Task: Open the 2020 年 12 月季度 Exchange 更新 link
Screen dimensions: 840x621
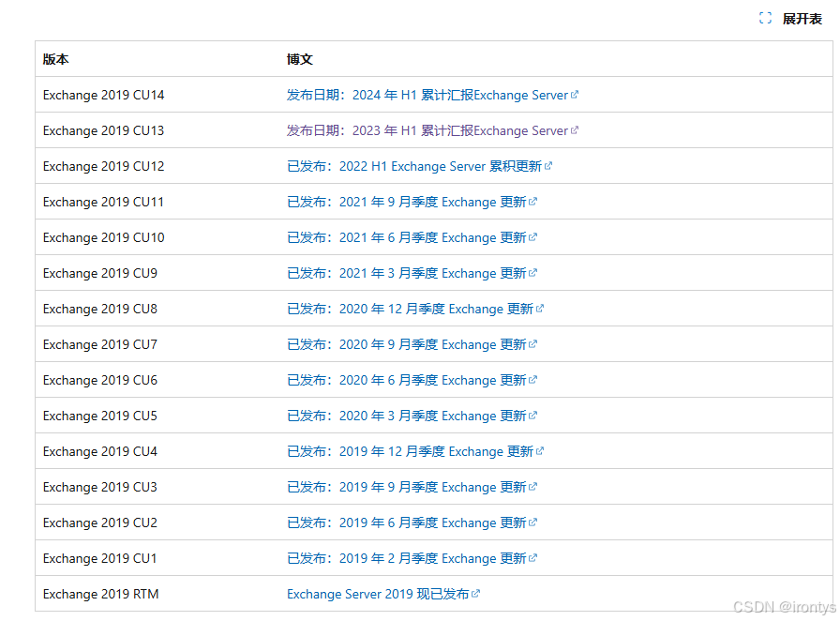Action: [415, 309]
